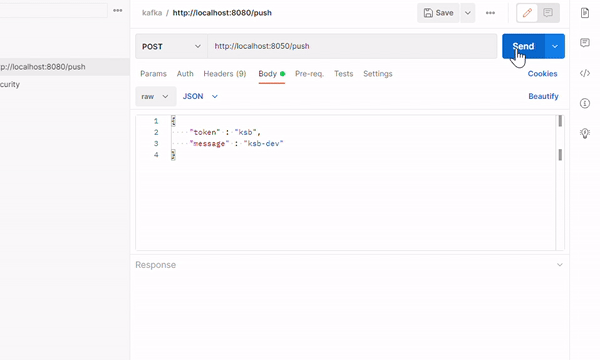
Task: Switch to Auth tab
Action: point(185,74)
